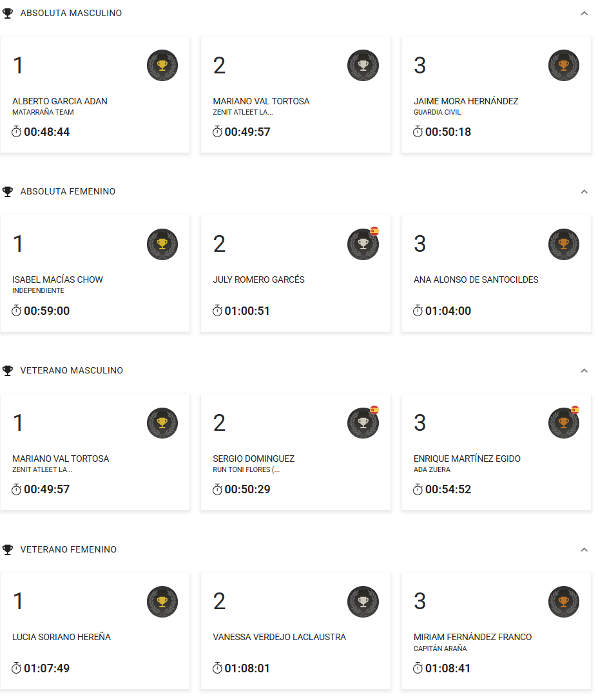Viewport: 598px width, 700px height.
Task: Click gold trophy badge for Lucia Soriano Hereña
Action: pos(162,601)
